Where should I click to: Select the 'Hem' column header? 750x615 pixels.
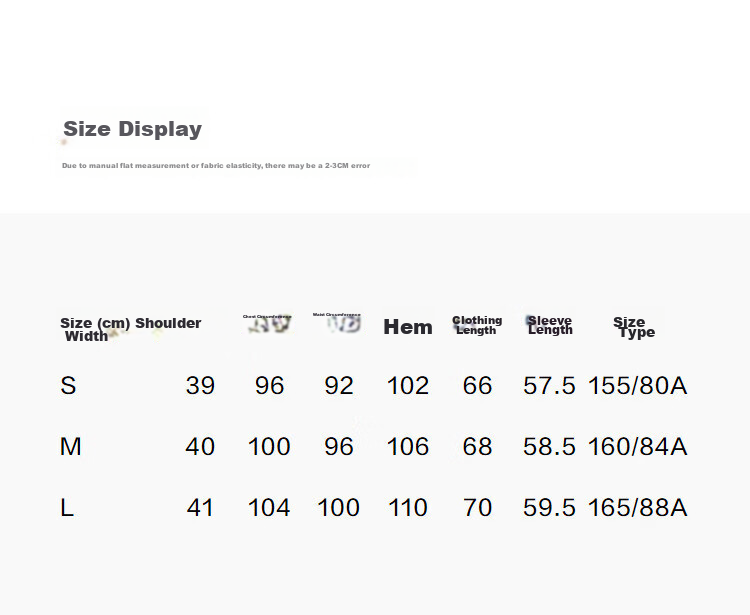click(x=408, y=327)
